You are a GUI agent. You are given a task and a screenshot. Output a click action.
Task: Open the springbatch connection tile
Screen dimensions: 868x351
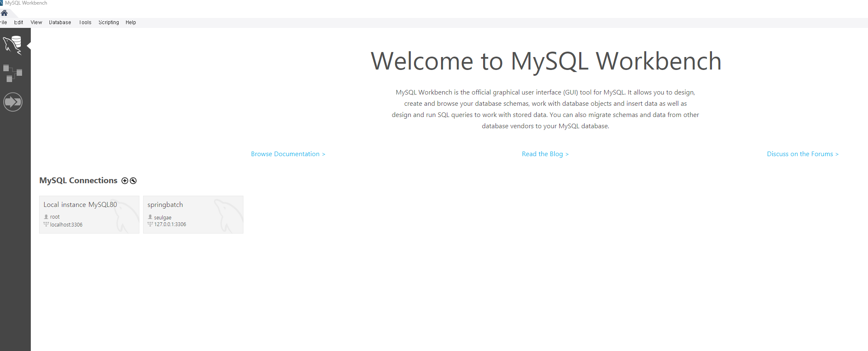(x=193, y=214)
